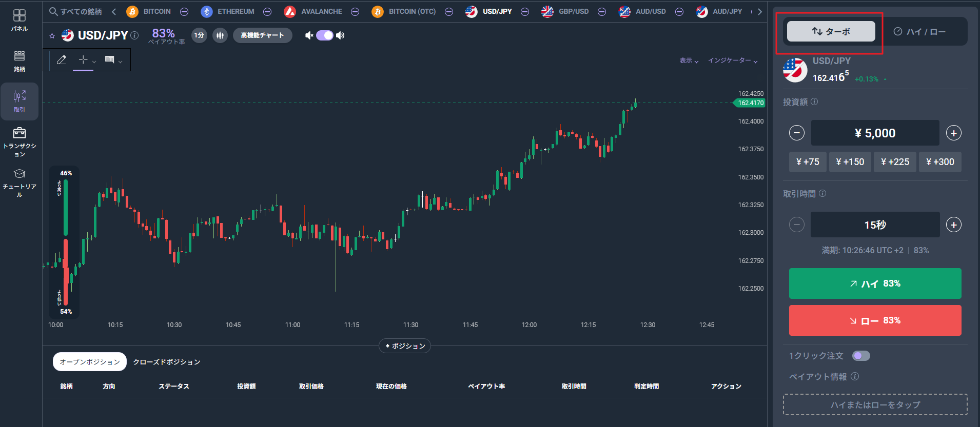Expand the インジケーター dropdown
The height and width of the screenshot is (427, 980).
point(733,60)
